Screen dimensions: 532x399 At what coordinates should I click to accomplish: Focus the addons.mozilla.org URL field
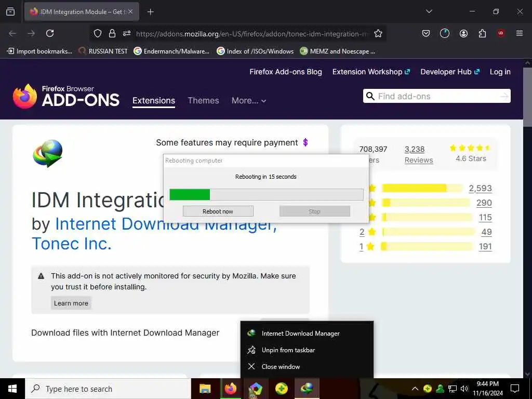252,34
